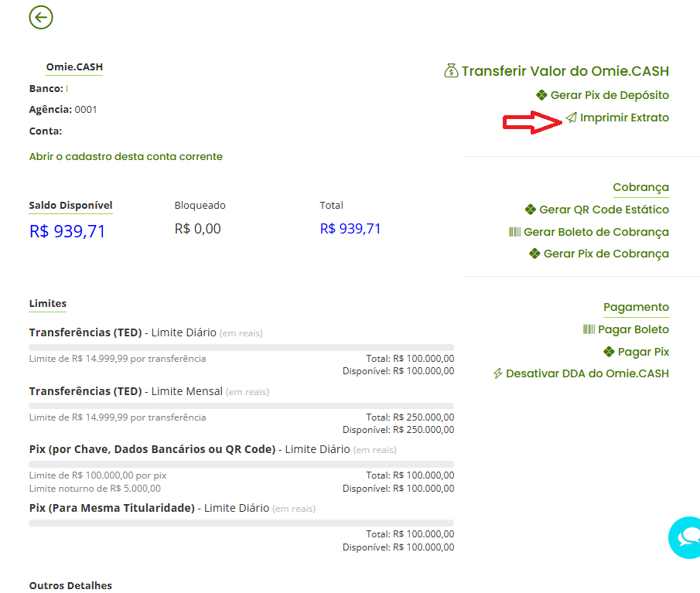Viewport: 700px width, 593px height.
Task: Click Desativar DDA do Omie.CASH
Action: pyautogui.click(x=587, y=373)
